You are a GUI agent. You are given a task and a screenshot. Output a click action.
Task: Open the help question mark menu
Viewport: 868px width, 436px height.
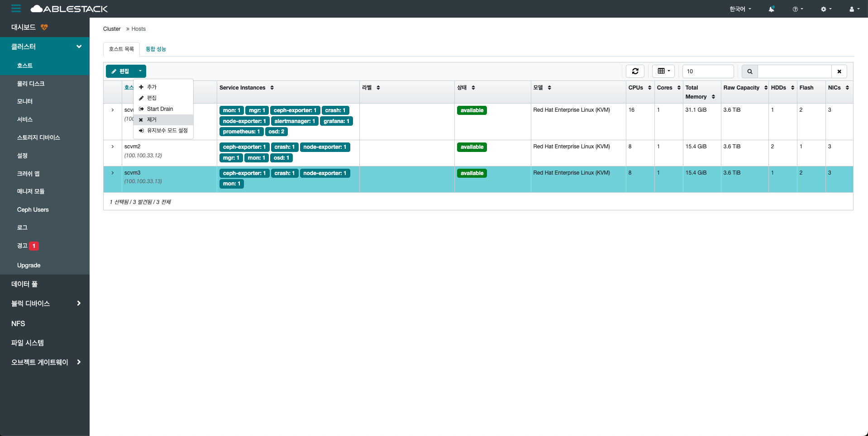tap(797, 9)
